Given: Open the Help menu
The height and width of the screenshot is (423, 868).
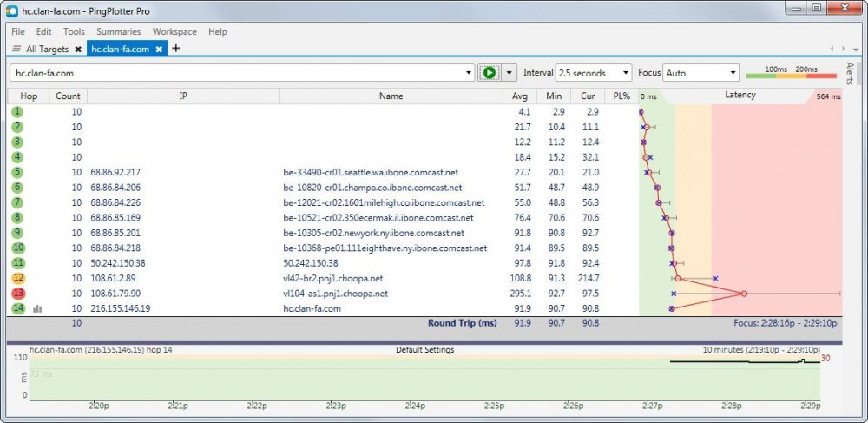Looking at the screenshot, I should point(218,31).
